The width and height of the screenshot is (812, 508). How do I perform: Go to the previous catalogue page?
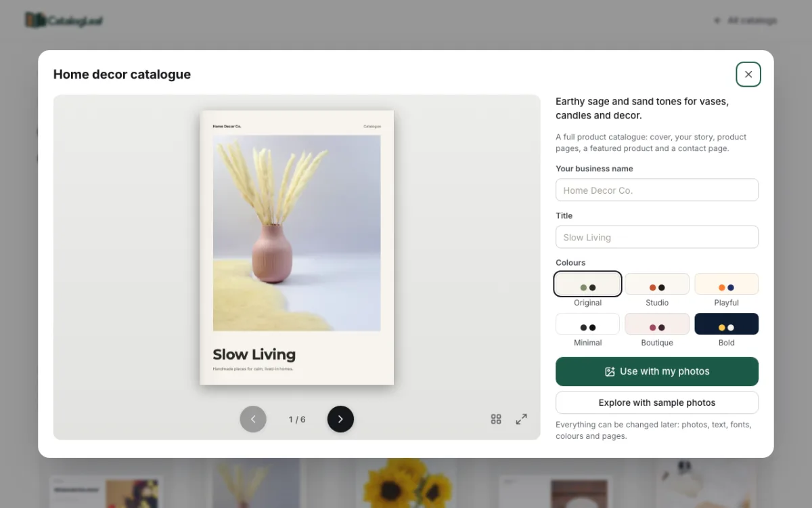[253, 419]
